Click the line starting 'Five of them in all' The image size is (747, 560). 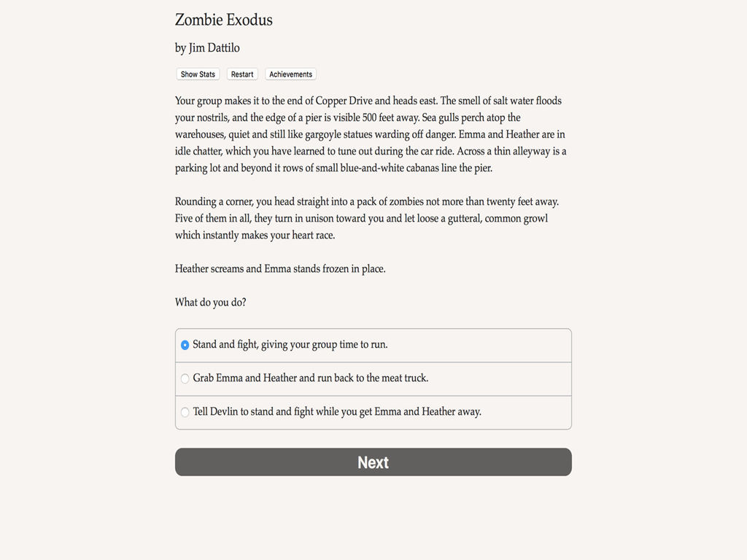pyautogui.click(x=361, y=218)
